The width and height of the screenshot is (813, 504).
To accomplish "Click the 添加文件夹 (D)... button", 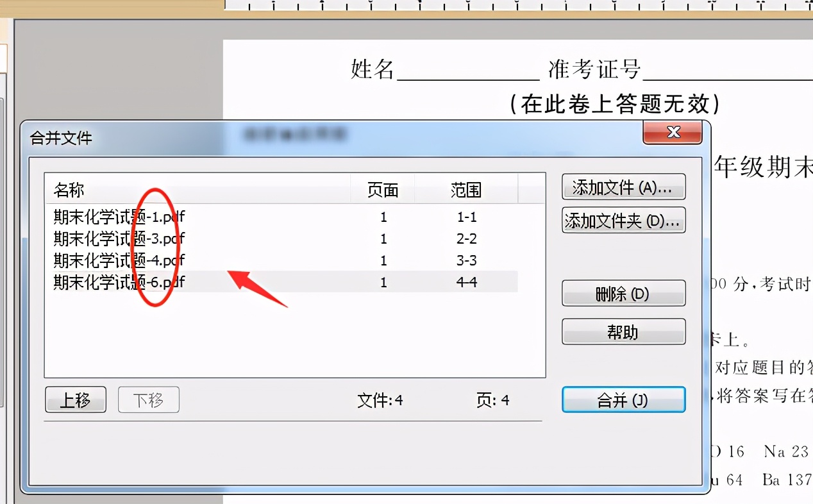I will (623, 220).
